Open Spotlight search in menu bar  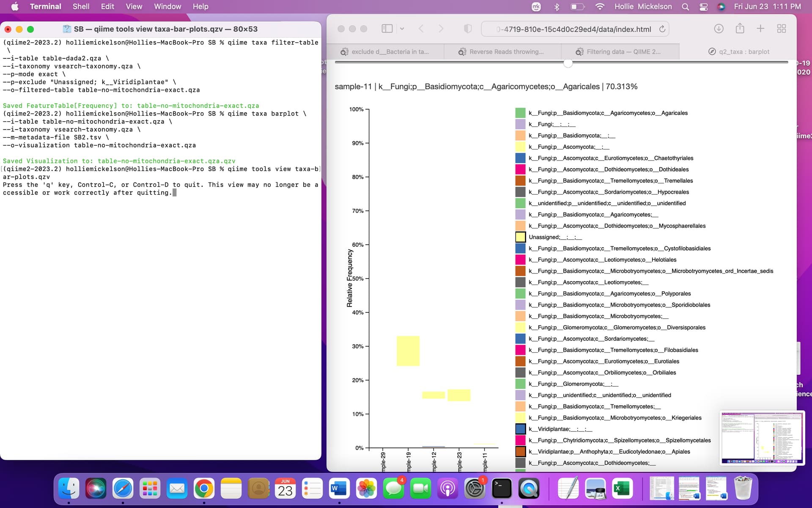[x=686, y=7]
